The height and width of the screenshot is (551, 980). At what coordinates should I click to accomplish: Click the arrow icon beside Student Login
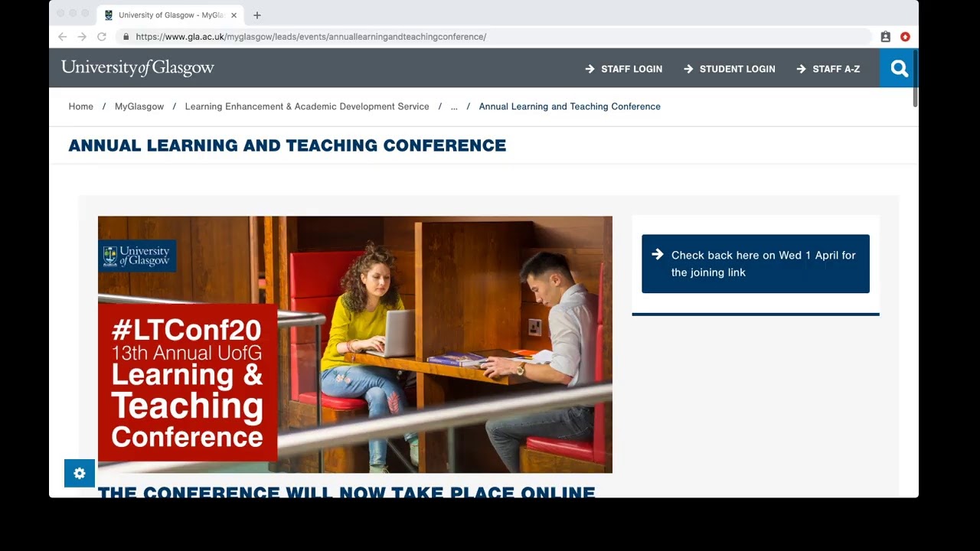pos(688,69)
